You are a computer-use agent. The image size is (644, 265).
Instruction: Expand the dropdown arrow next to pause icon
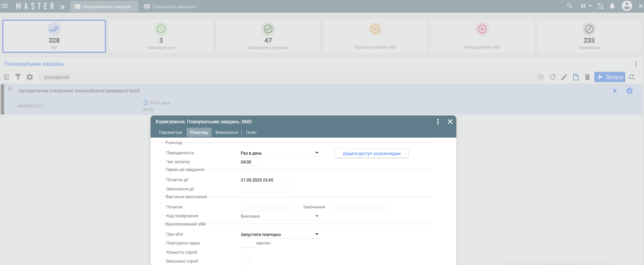(x=590, y=6)
